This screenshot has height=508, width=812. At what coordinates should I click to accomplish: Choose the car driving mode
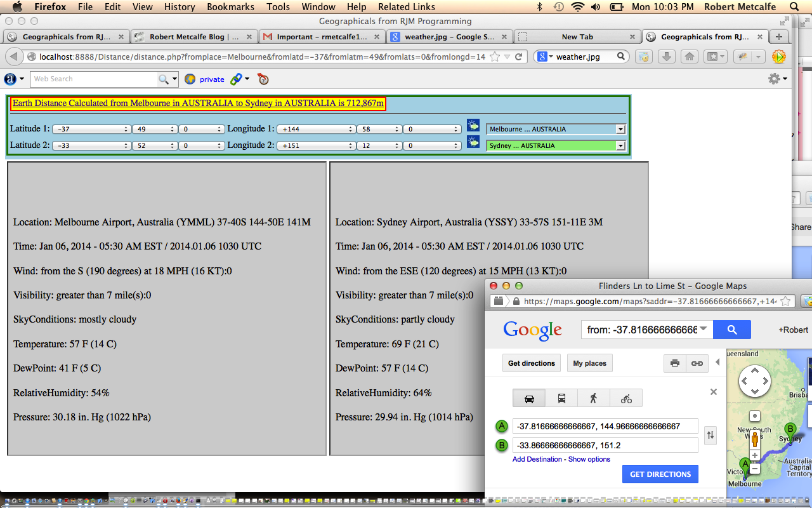point(529,398)
